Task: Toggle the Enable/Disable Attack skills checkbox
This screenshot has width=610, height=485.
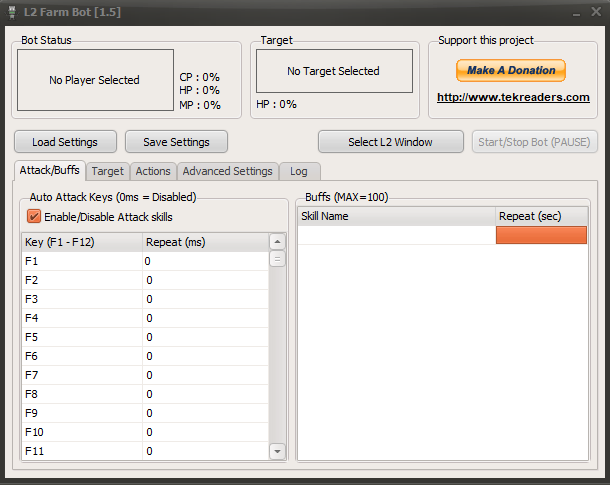Action: pos(34,217)
